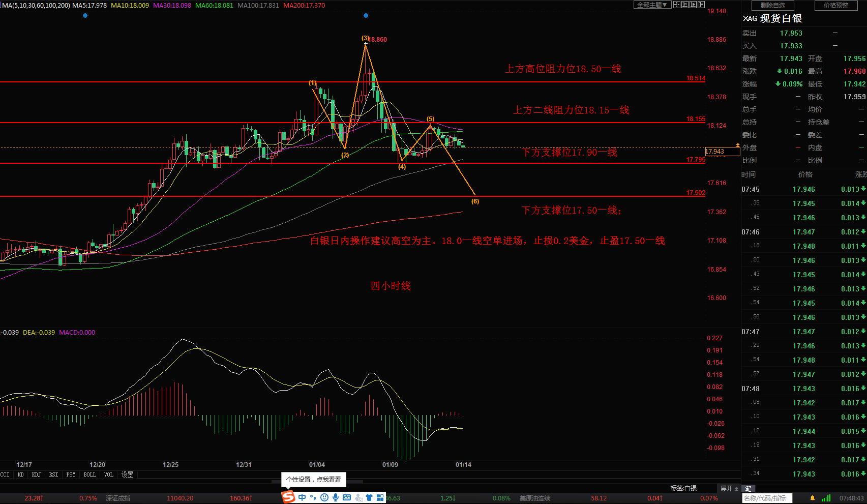Click the MA10:18.009 legend label
This screenshot has width=867, height=504.
click(x=130, y=5)
